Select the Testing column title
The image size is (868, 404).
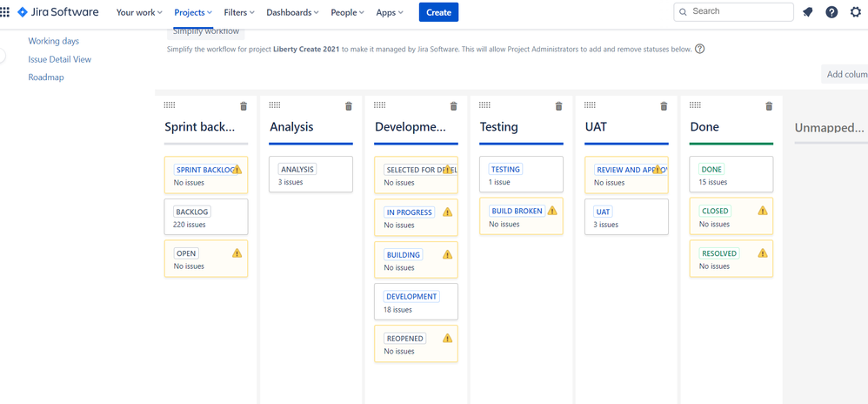click(498, 127)
